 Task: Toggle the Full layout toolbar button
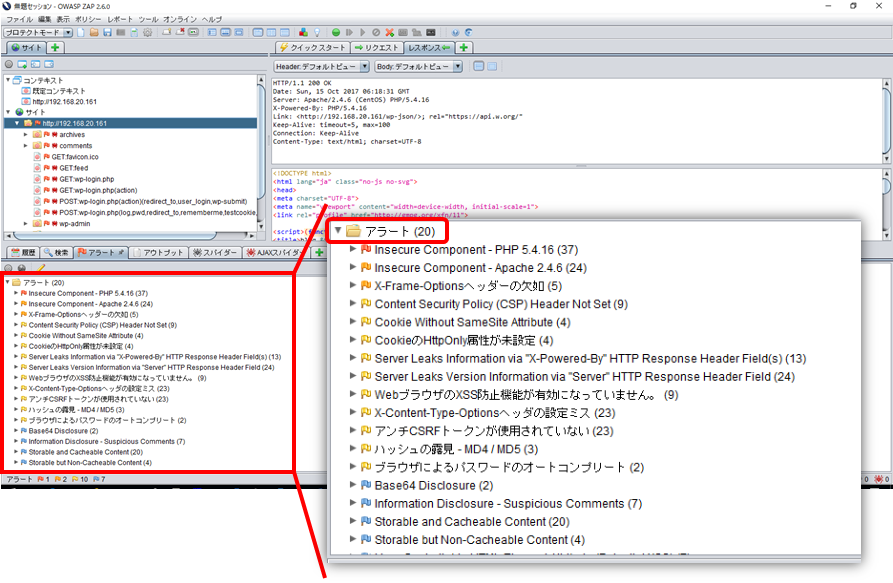coord(239,32)
